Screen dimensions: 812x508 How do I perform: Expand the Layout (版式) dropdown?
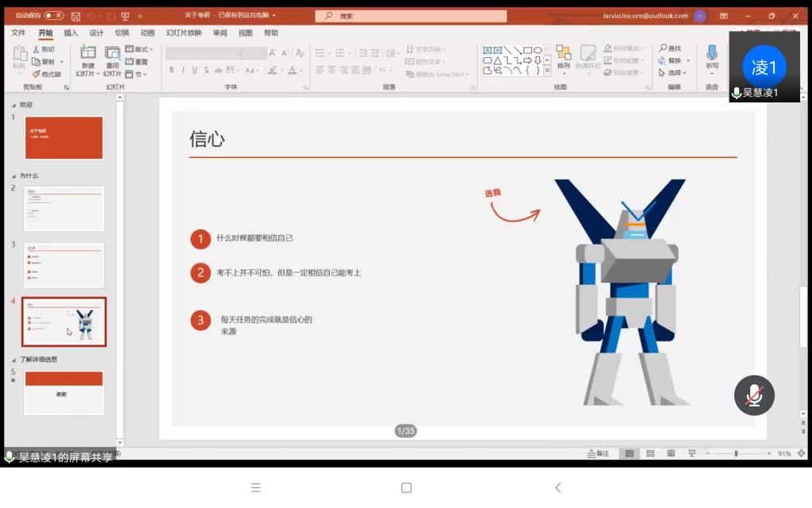(140, 49)
